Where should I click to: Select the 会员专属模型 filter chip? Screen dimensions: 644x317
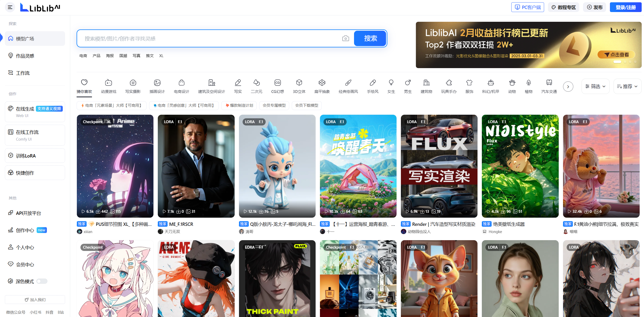point(274,105)
